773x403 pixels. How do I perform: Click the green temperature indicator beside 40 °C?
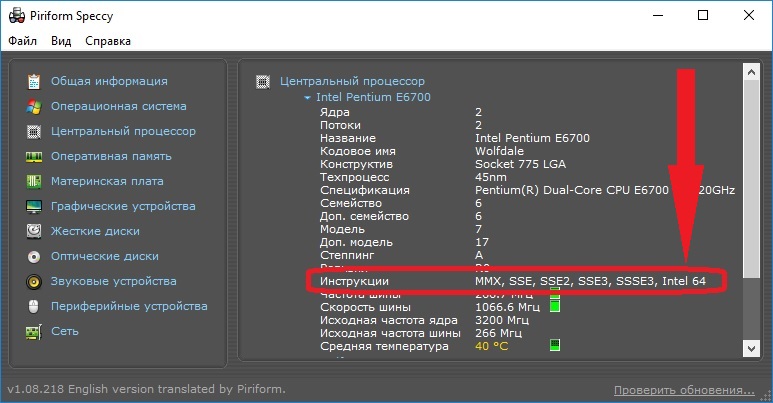point(555,345)
